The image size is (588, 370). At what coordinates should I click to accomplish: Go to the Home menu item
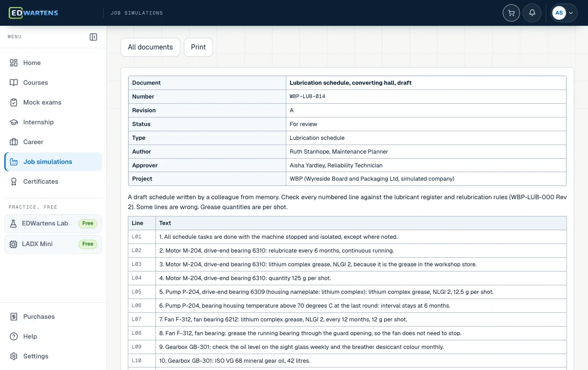tap(53, 63)
